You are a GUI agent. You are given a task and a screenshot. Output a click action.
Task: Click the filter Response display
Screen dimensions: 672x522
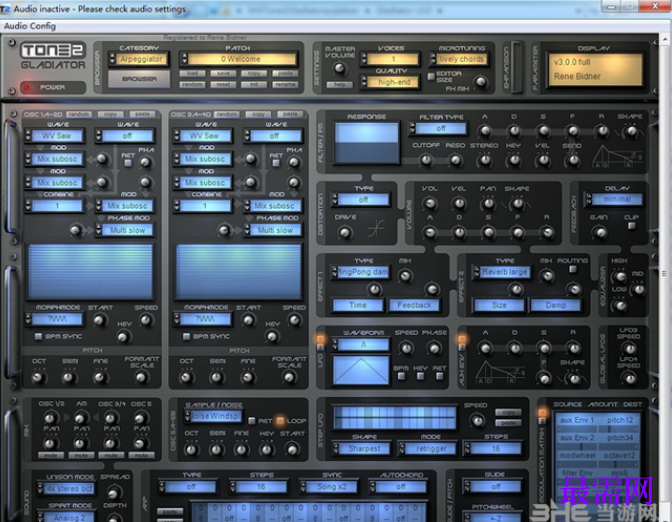[x=366, y=143]
